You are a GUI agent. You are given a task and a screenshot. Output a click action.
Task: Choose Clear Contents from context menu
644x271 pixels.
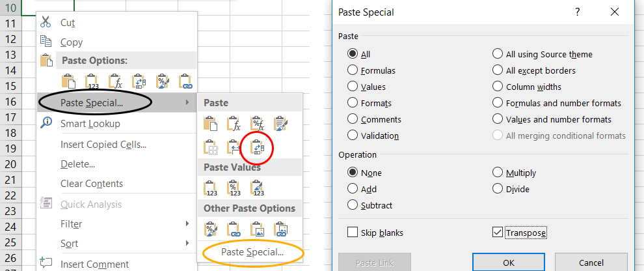tap(92, 184)
